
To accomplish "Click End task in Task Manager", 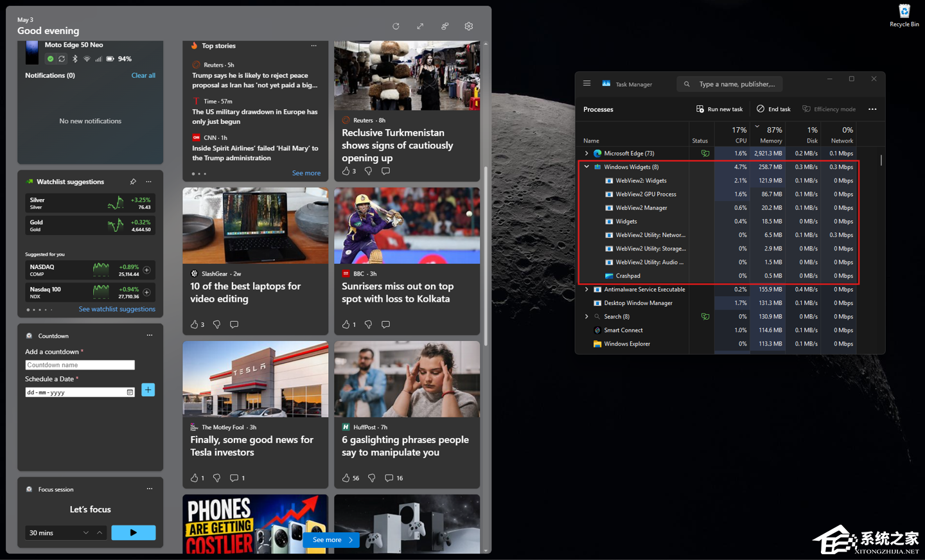I will tap(773, 109).
